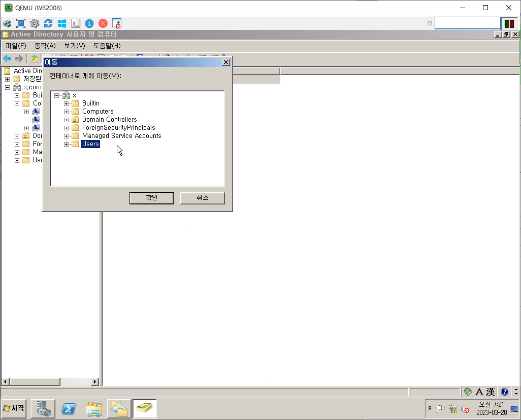Click the language bar help question icon

pos(504,392)
